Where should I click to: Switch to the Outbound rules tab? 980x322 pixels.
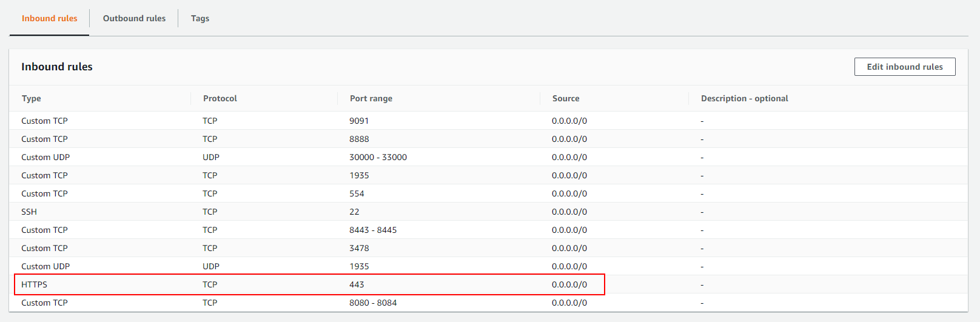click(134, 18)
